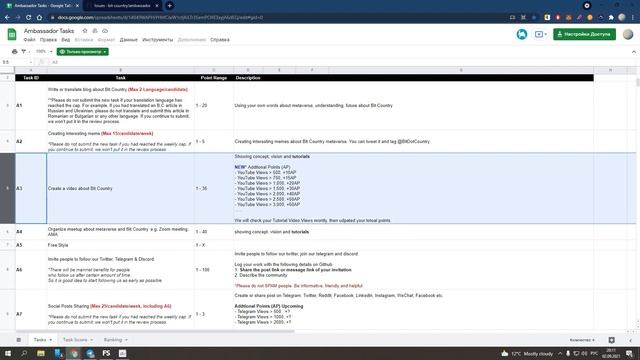Open the Task Score tab dropdown arrow

point(91,340)
